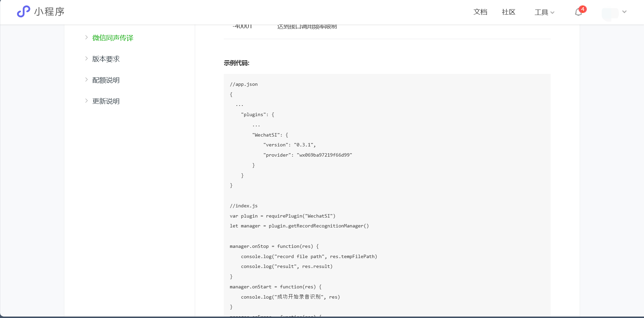Click the 小程序 purple logo icon
644x318 pixels.
[x=23, y=12]
